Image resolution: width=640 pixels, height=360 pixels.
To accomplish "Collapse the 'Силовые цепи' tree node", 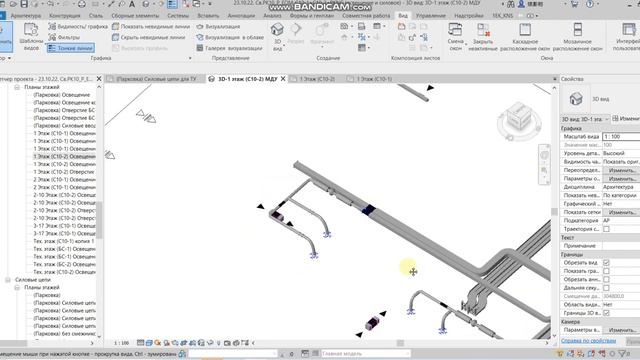I will pyautogui.click(x=8, y=280).
